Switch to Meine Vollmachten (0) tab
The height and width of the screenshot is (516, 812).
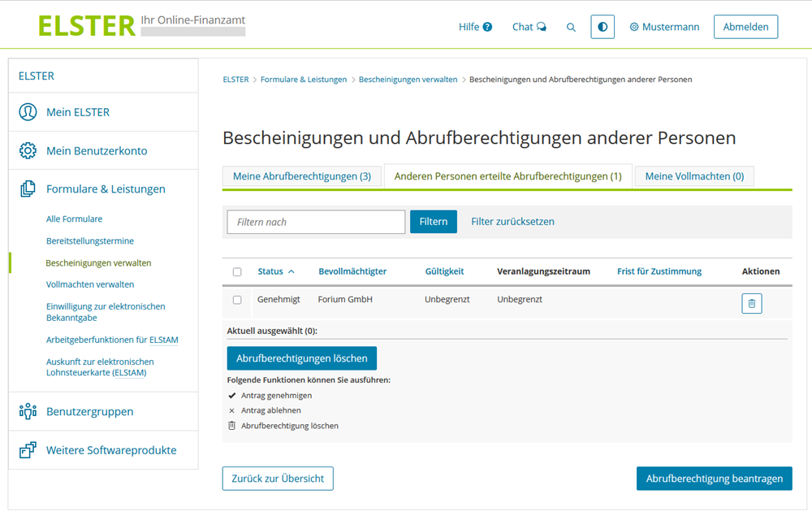click(x=693, y=176)
